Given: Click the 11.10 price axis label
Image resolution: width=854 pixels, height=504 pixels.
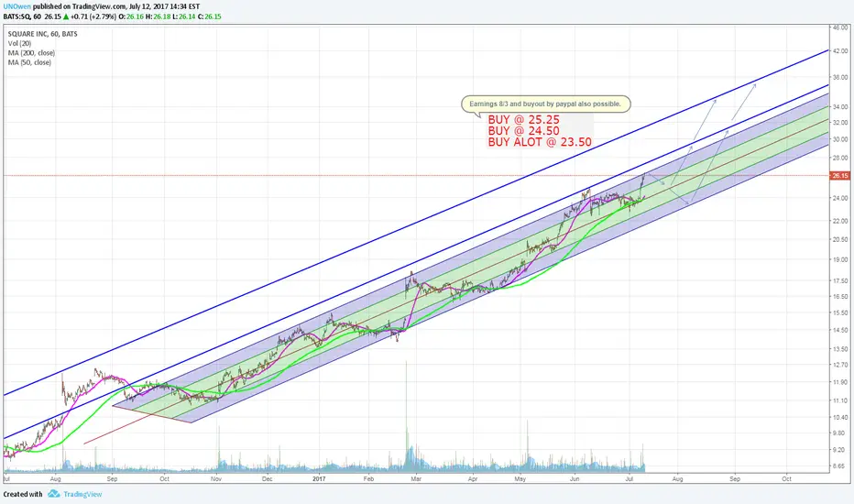Looking at the screenshot, I should (x=840, y=400).
